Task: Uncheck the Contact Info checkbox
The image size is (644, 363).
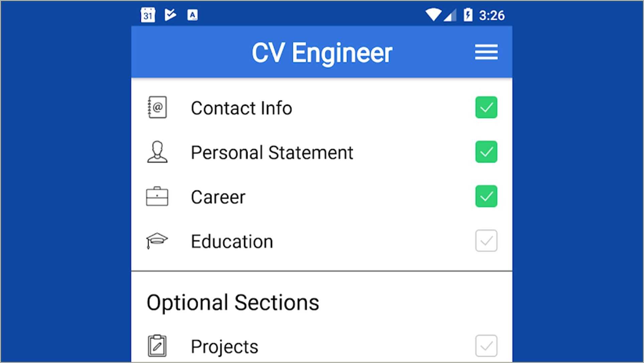Action: click(x=486, y=107)
